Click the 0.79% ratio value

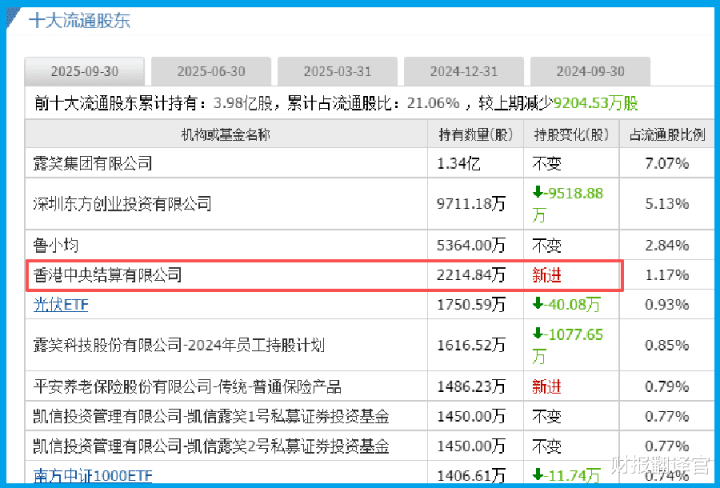point(667,387)
